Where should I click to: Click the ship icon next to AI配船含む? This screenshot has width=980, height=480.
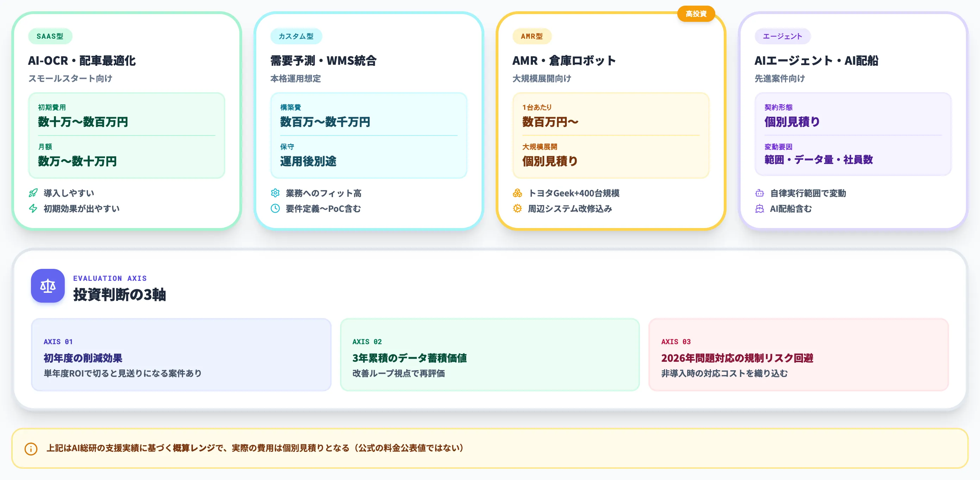759,208
